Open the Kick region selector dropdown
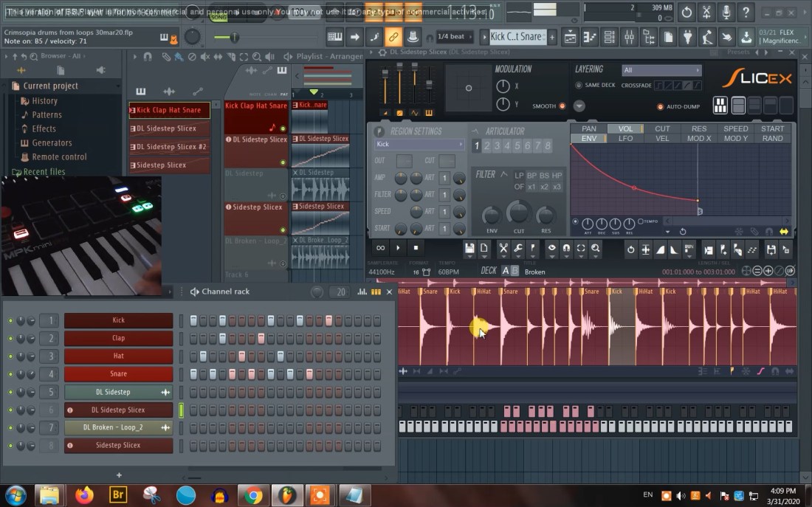 click(419, 145)
